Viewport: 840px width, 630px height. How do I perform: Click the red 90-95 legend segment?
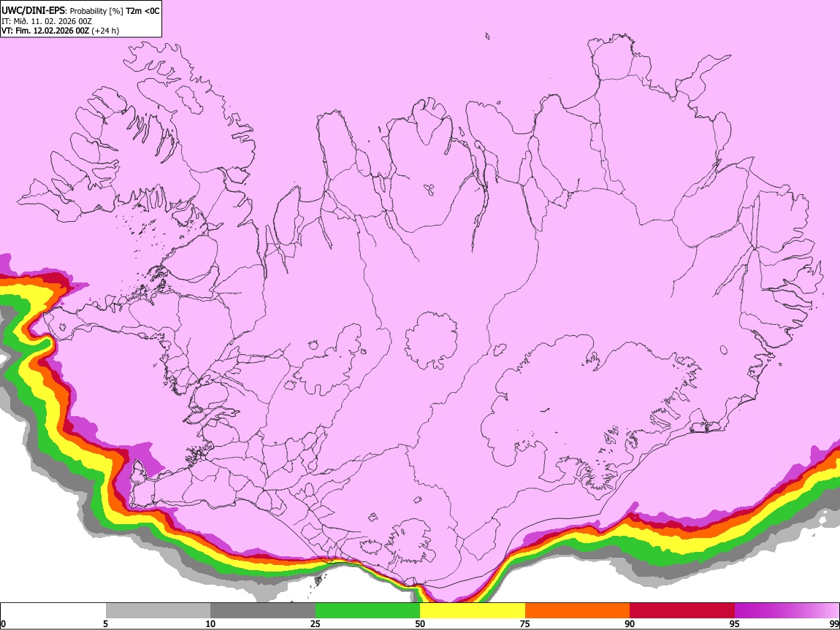[x=682, y=610]
